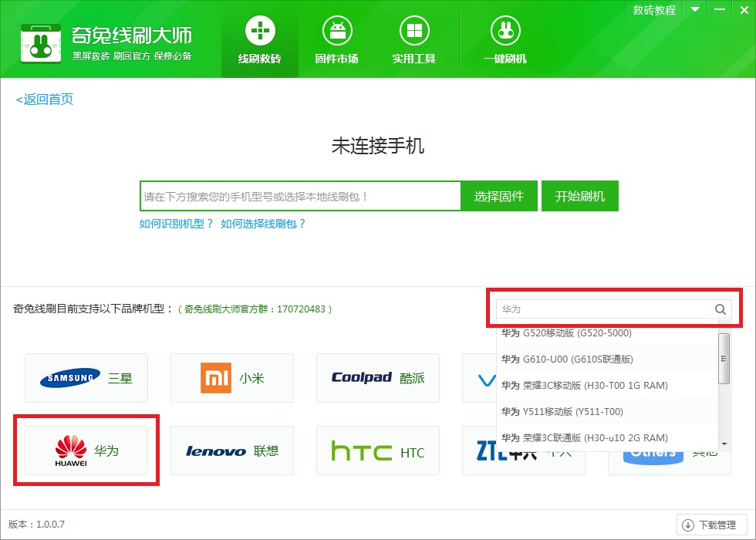756x540 pixels.
Task: Expand the title bar dropdown arrow
Action: 695,9
